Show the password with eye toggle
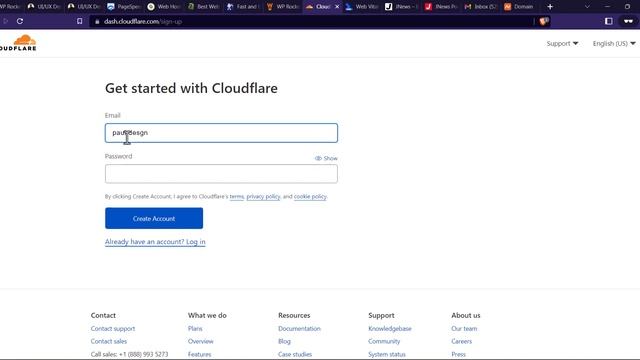 [326, 158]
